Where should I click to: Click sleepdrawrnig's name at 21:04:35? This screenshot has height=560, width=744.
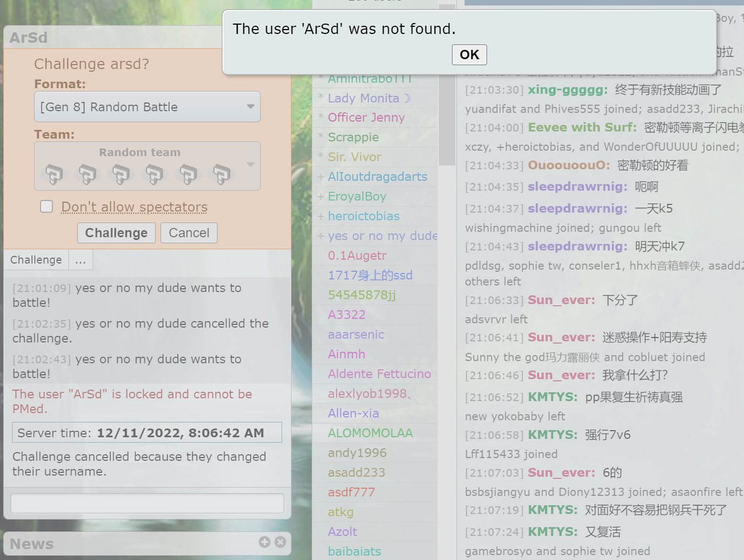pyautogui.click(x=578, y=186)
